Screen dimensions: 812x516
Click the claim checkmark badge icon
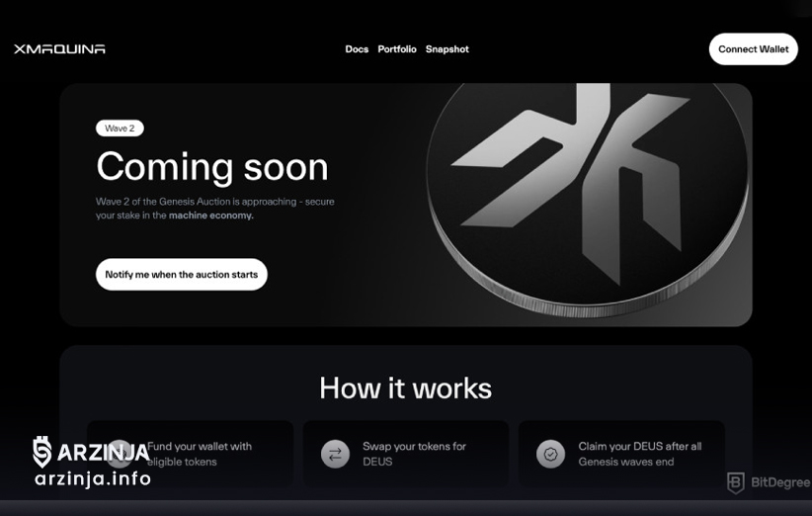[550, 454]
